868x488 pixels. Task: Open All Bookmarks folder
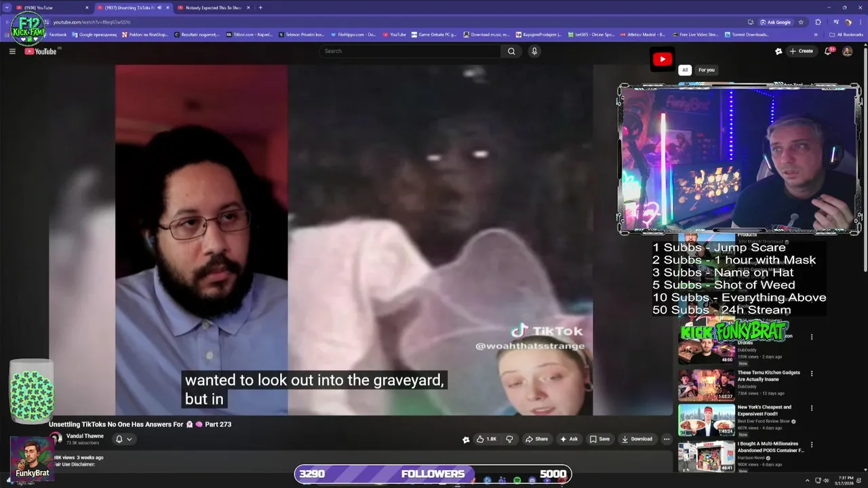(x=846, y=35)
